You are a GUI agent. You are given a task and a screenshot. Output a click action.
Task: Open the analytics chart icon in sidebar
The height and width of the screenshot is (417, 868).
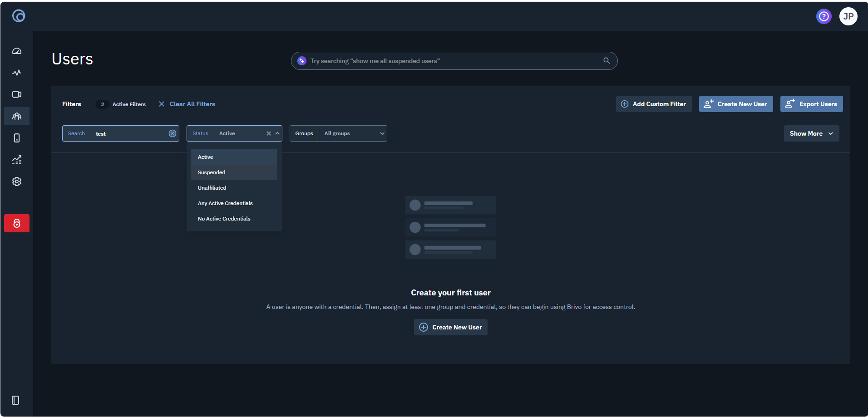tap(17, 160)
